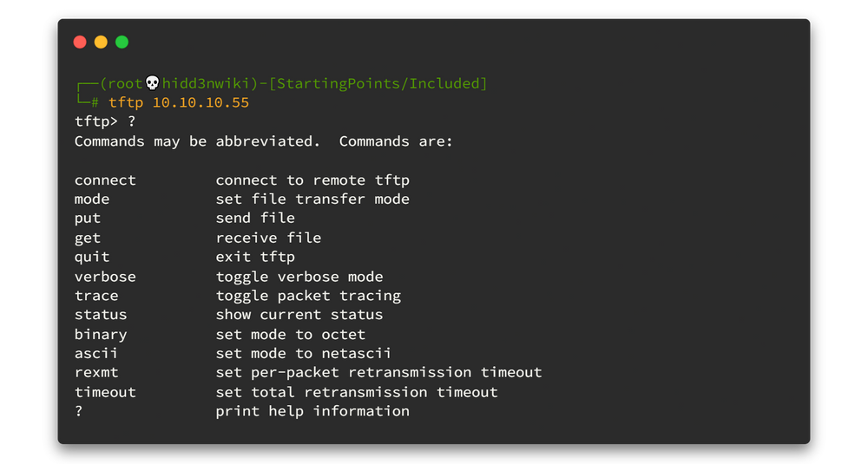Click the 'binary' command name

(101, 335)
